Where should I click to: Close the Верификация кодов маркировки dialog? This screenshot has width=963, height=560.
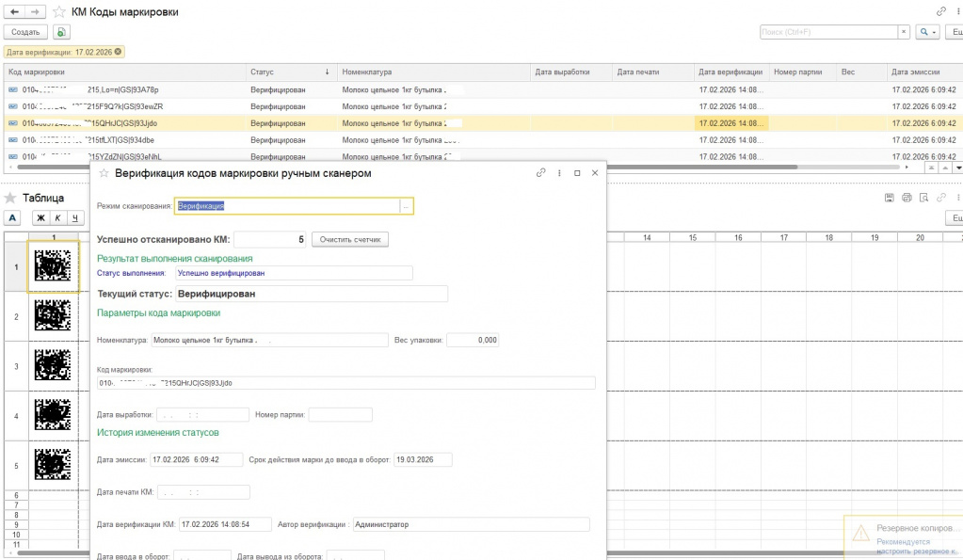coord(595,173)
